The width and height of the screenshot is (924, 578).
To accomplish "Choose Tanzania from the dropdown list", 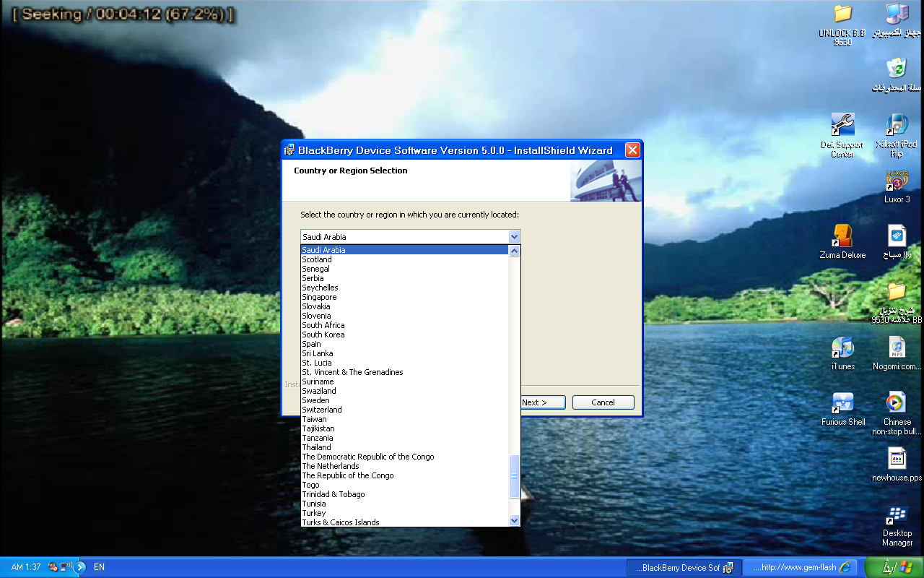I will point(405,438).
